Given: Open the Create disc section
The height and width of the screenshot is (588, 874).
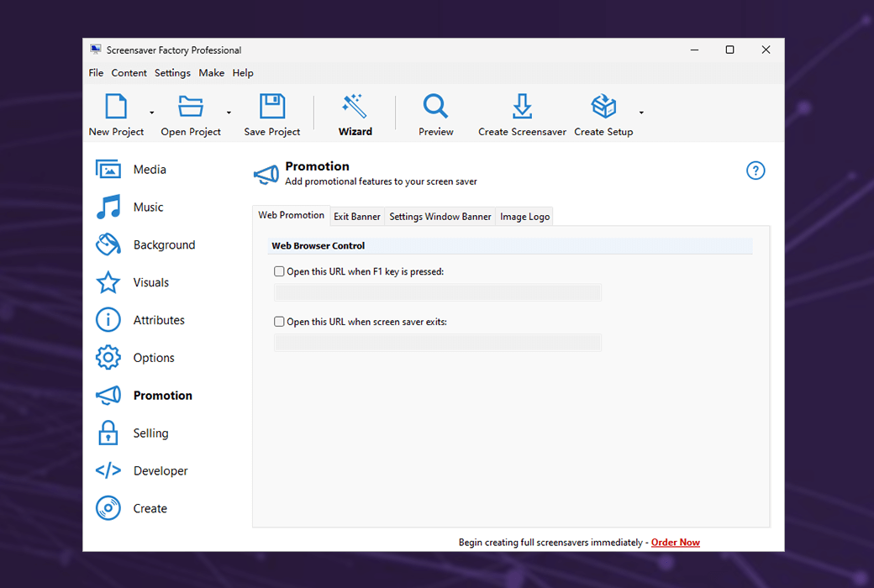Looking at the screenshot, I should coord(132,508).
